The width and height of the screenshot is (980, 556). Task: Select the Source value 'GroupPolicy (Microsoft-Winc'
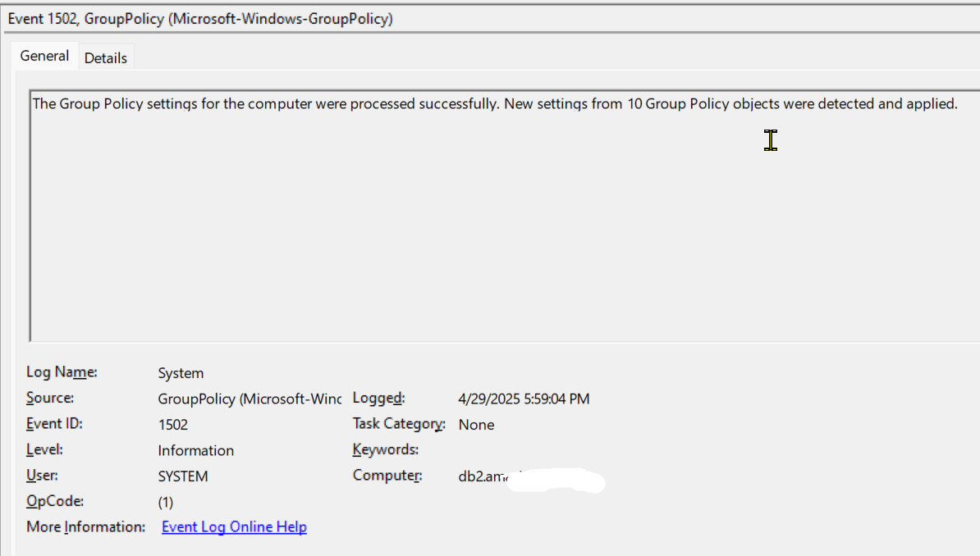point(250,399)
